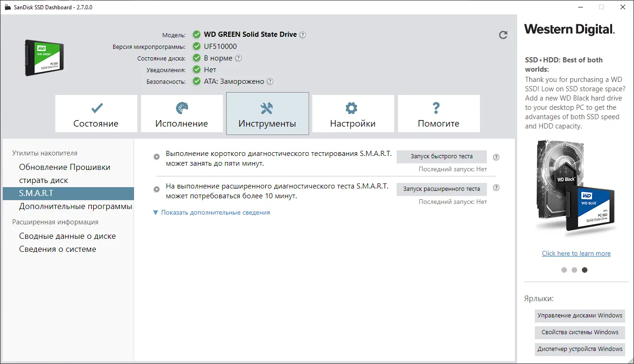Click the 'UF510000' firmware version text
634x364 pixels.
click(x=221, y=47)
